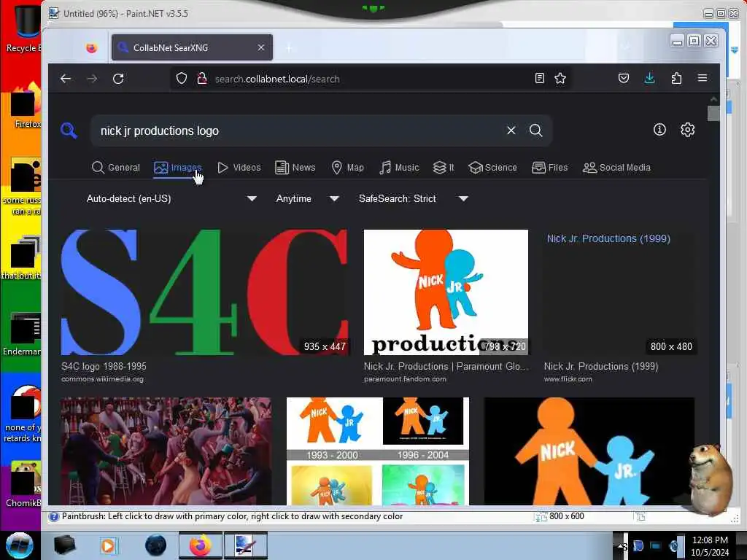The width and height of the screenshot is (747, 560).
Task: Open the extensions puzzle icon
Action: click(x=676, y=79)
